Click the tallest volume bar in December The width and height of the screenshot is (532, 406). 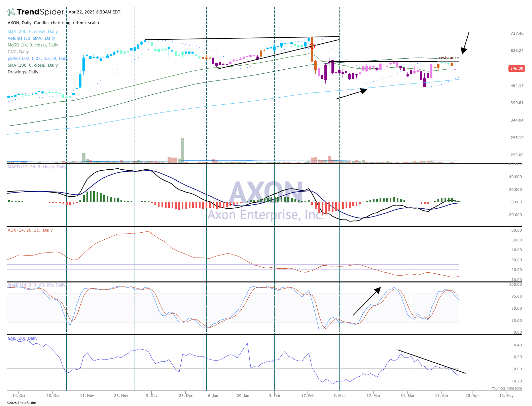coord(182,150)
